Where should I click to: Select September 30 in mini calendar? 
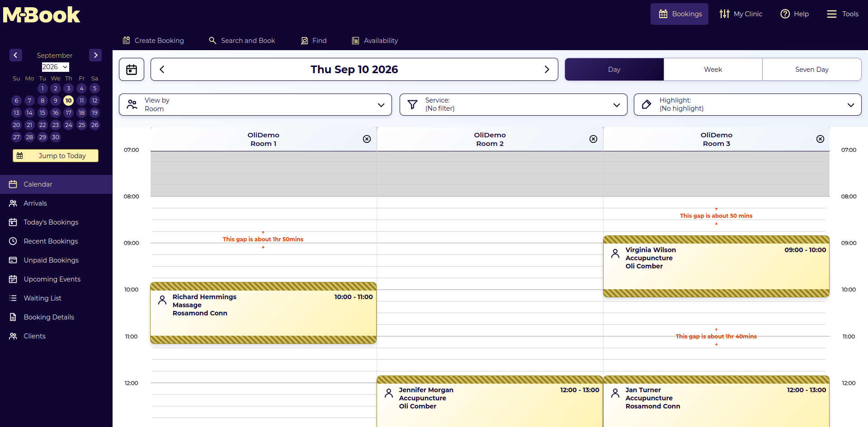(x=56, y=137)
